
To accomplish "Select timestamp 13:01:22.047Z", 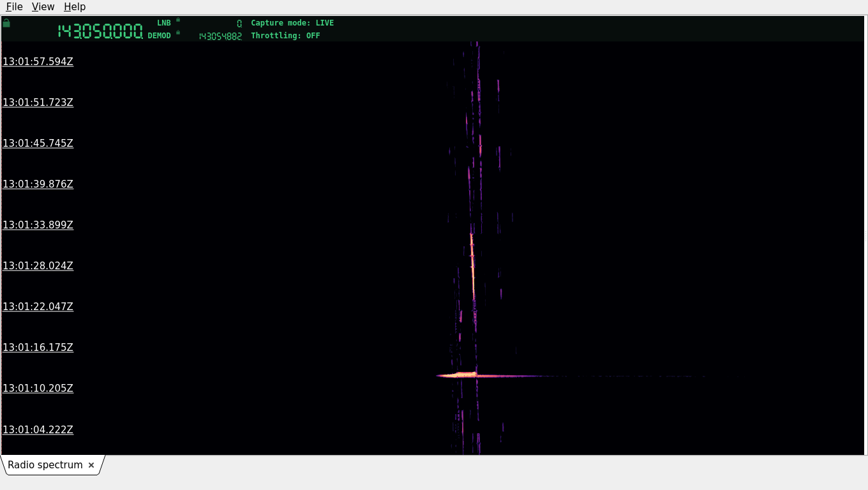I will pos(38,307).
